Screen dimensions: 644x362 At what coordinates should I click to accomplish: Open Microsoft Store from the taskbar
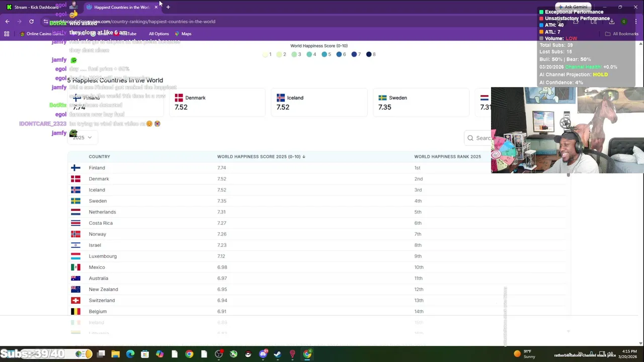click(145, 354)
